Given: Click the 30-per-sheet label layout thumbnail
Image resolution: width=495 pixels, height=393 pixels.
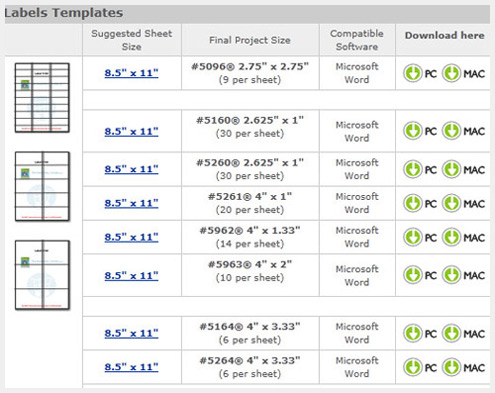Looking at the screenshot, I should click(x=42, y=98).
